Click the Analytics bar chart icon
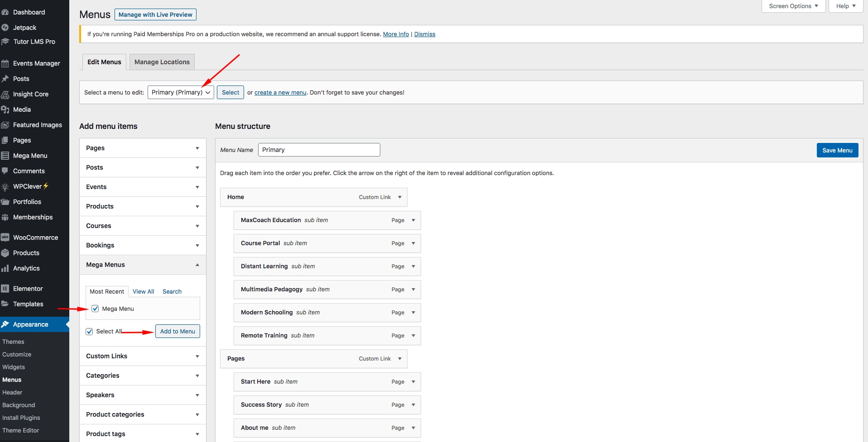The image size is (868, 442). [5, 268]
